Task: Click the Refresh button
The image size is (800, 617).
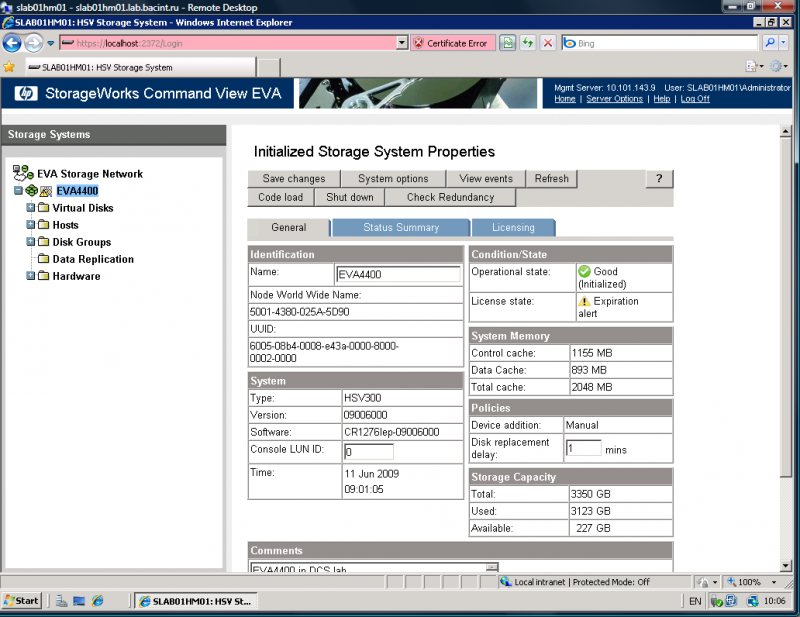Action: coord(552,179)
